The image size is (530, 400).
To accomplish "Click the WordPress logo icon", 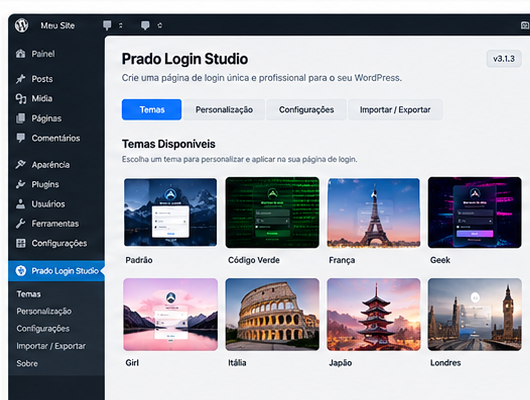I will click(x=21, y=25).
